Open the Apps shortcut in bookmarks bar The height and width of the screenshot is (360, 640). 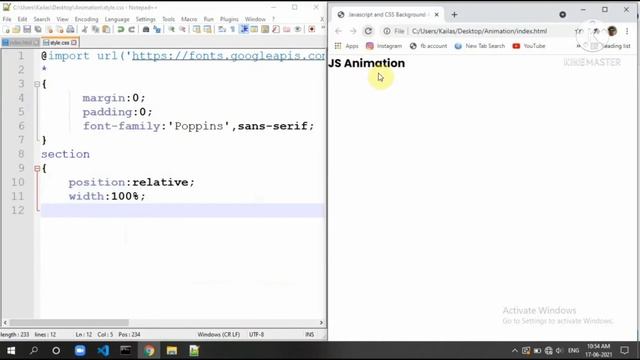pos(347,46)
